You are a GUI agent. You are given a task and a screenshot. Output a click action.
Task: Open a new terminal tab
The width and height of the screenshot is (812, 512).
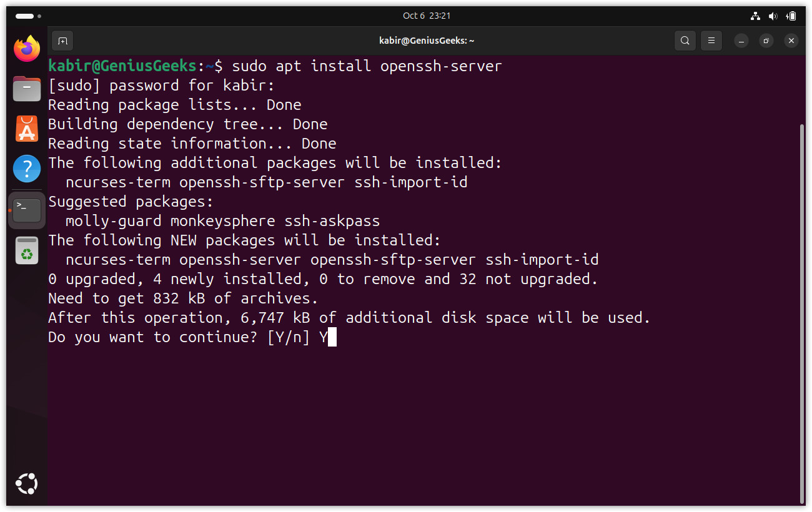click(x=62, y=41)
